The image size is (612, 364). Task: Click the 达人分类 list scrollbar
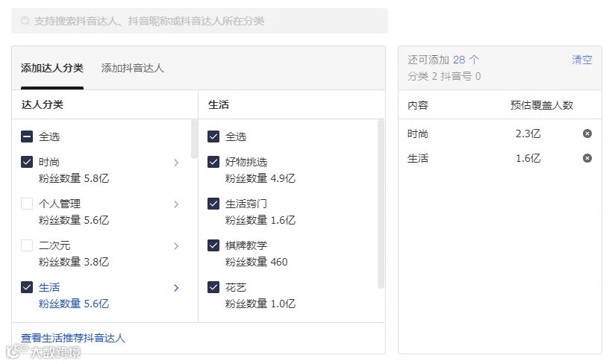pos(194,139)
